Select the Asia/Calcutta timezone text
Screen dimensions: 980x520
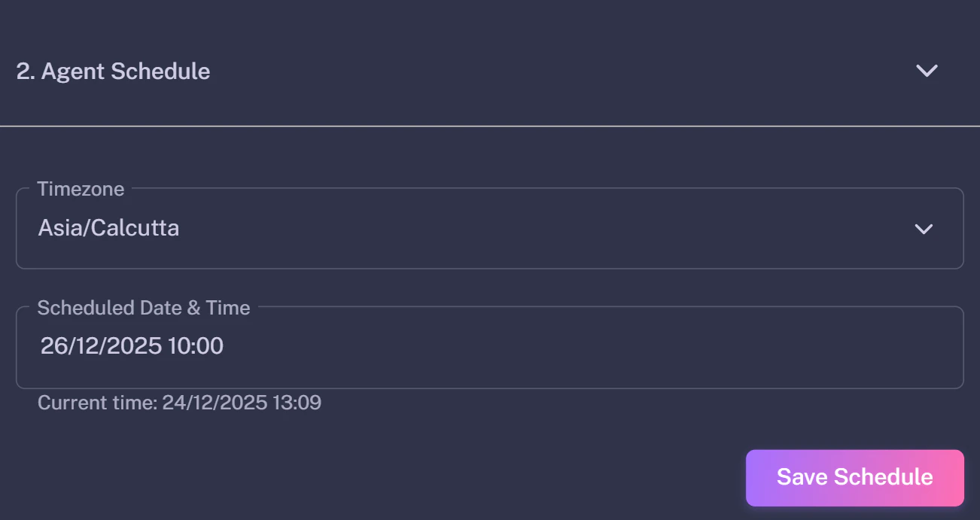point(108,228)
